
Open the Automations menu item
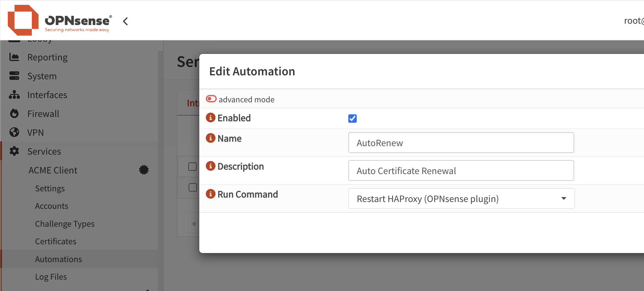click(x=58, y=259)
